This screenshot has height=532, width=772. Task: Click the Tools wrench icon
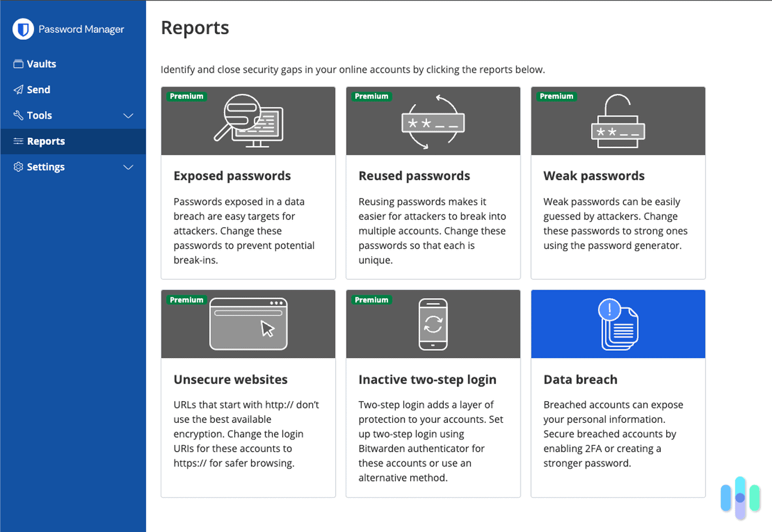coord(18,115)
